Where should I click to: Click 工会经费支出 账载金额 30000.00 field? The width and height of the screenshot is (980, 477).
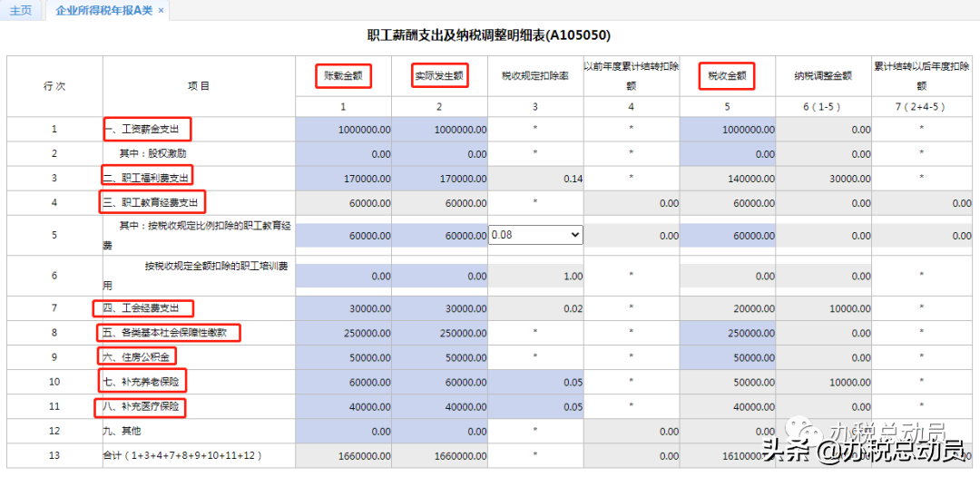[x=344, y=308]
